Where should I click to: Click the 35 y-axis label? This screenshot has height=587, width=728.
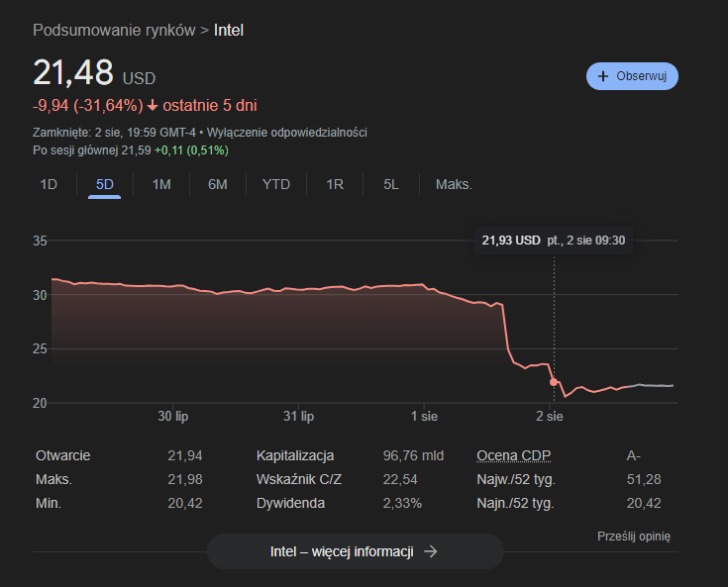(40, 241)
